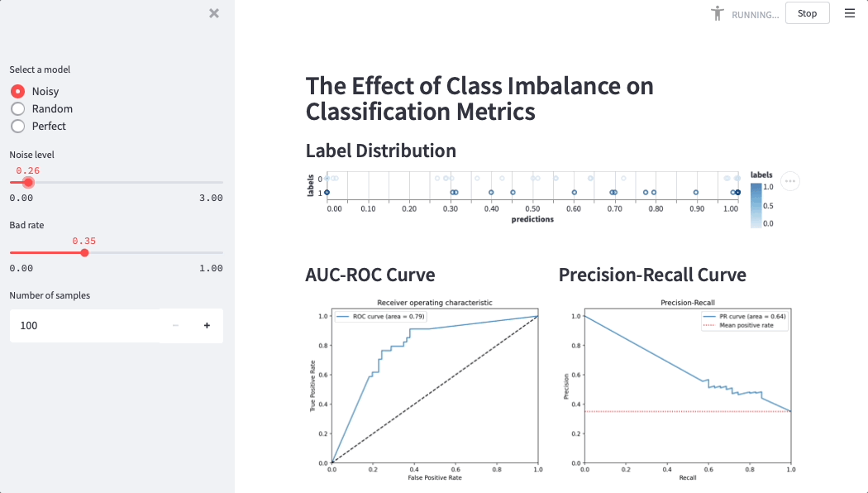The image size is (868, 493).
Task: Click the Precision-Recall Curve heading
Action: click(x=652, y=275)
